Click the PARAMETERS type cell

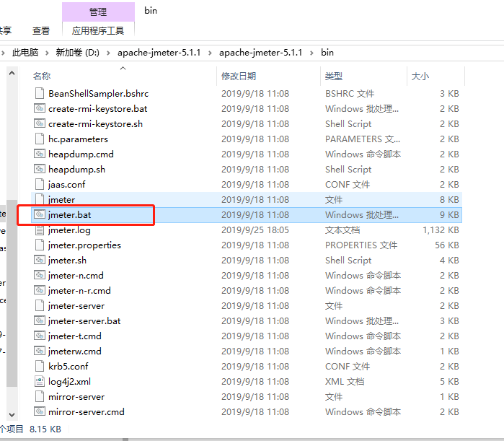tap(363, 139)
